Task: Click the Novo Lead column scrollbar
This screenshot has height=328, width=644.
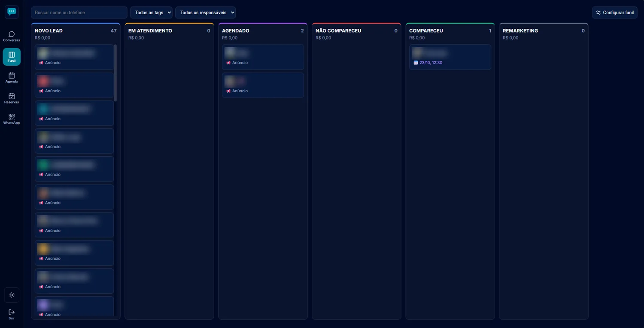Action: pos(115,72)
